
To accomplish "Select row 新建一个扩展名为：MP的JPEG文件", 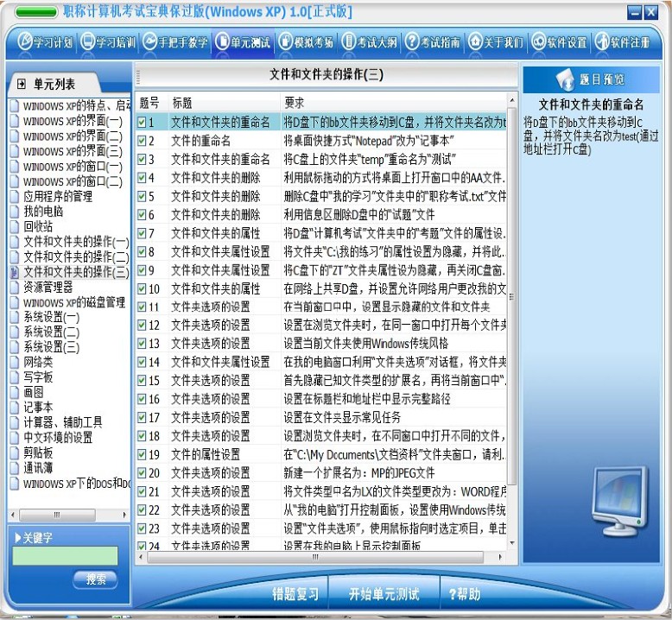I will pos(321,473).
